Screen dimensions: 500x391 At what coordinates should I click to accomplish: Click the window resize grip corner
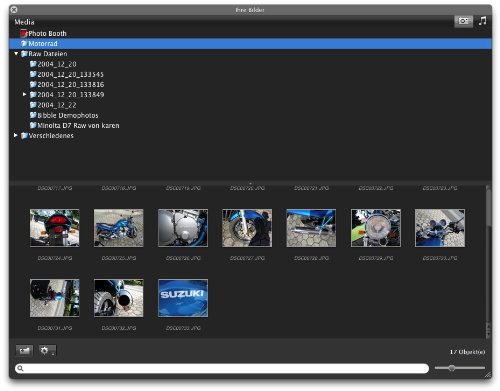(x=488, y=374)
